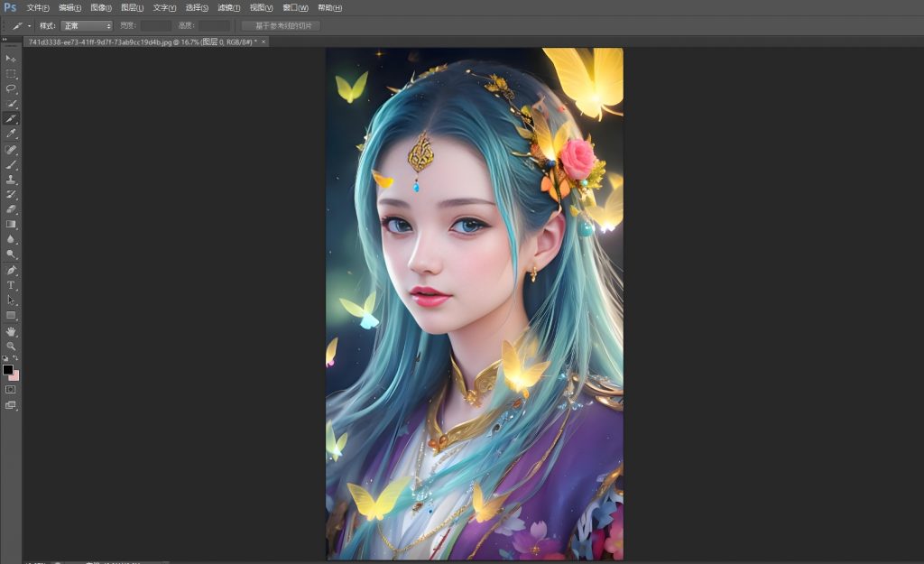Select the Rectangle shape tool
This screenshot has width=924, height=564.
tap(11, 315)
